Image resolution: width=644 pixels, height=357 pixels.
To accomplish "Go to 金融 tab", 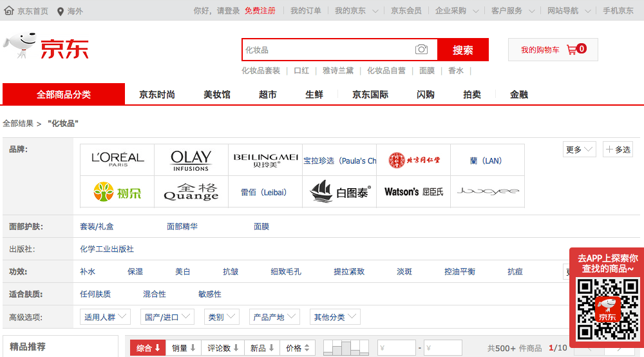I will pos(518,95).
